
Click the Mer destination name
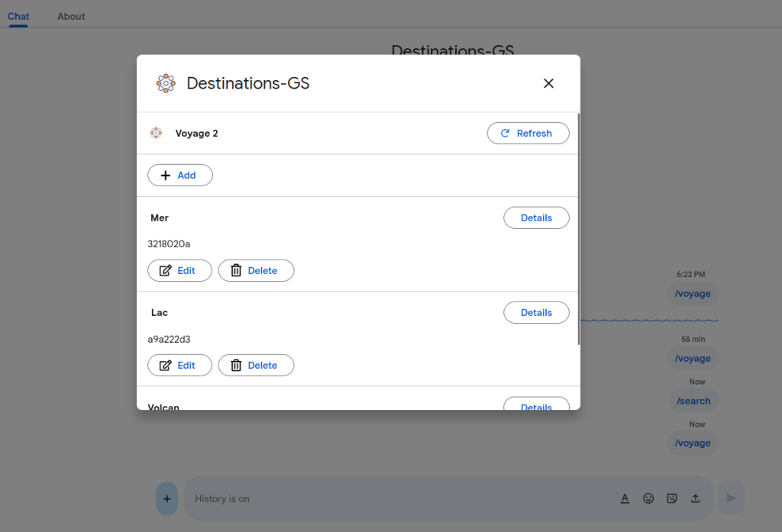160,218
